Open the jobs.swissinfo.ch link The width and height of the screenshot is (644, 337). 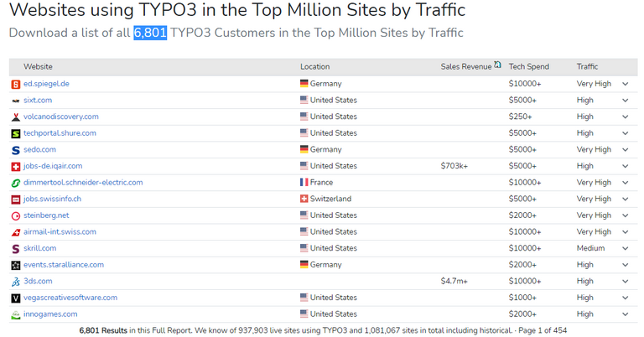(52, 199)
